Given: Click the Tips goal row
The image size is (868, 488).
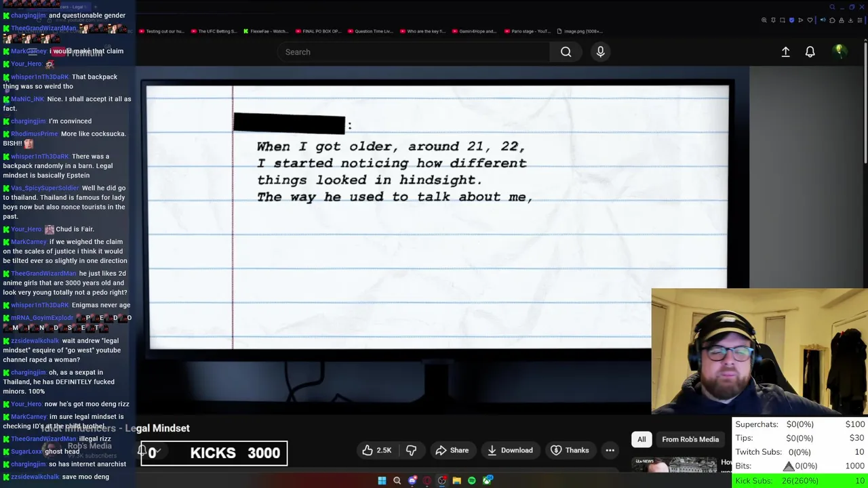Looking at the screenshot, I should (801, 438).
